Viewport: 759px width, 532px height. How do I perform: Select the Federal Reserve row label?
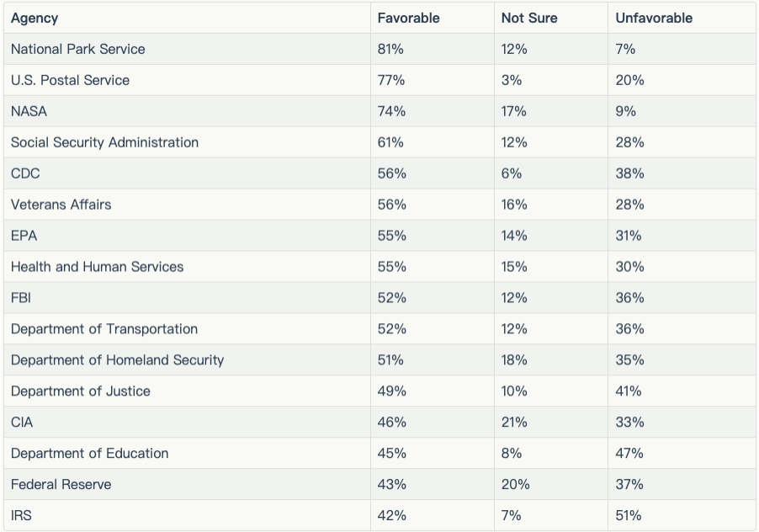point(61,485)
